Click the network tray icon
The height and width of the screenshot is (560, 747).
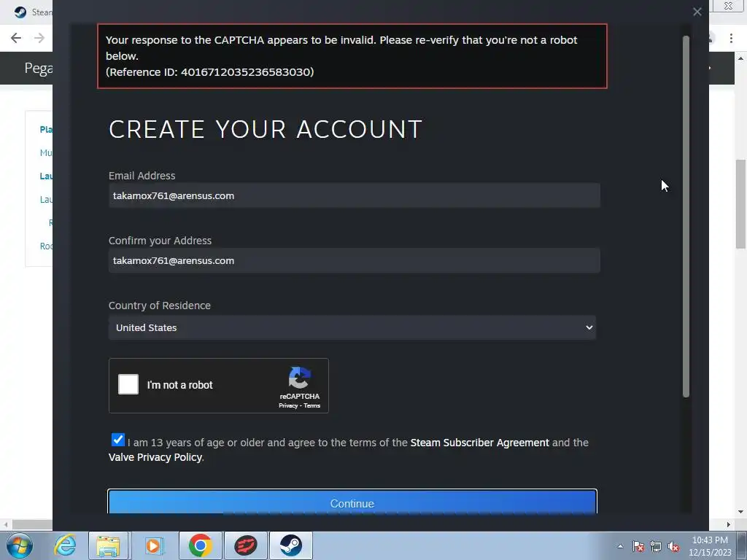[x=656, y=546]
